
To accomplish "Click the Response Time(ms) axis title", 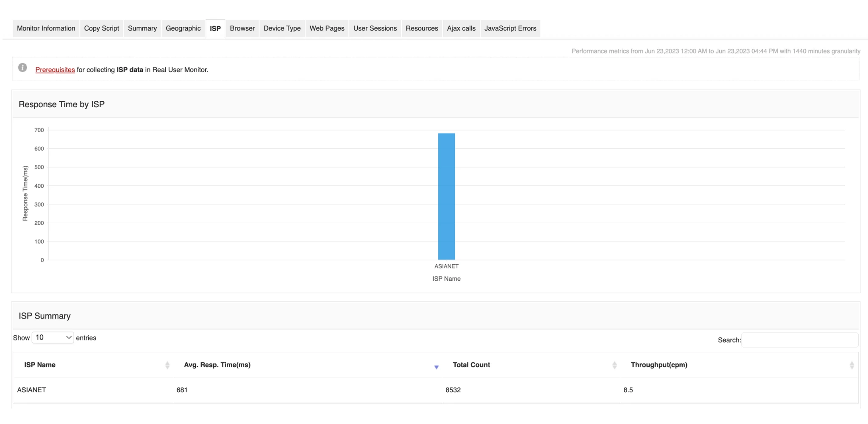I will (25, 193).
